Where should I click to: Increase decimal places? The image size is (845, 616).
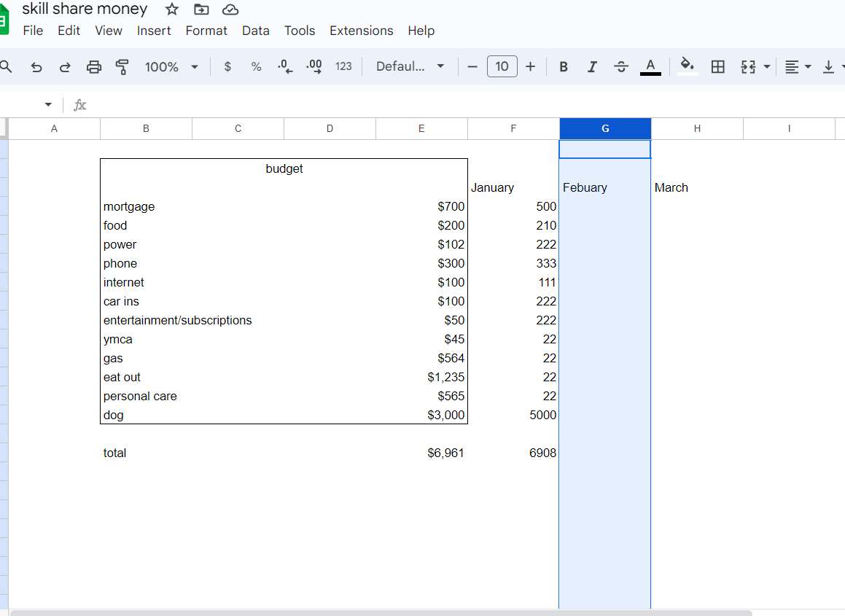(x=314, y=66)
